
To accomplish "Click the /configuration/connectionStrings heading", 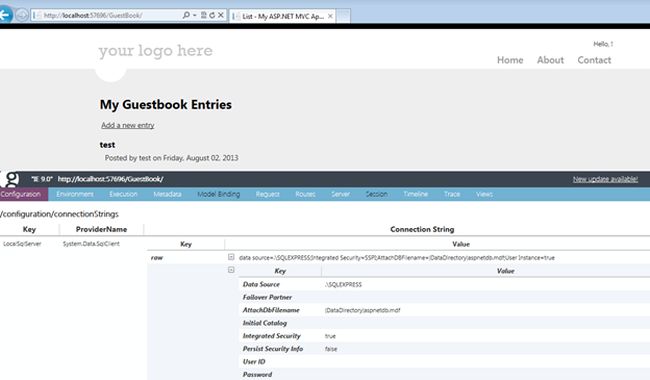I will point(59,214).
